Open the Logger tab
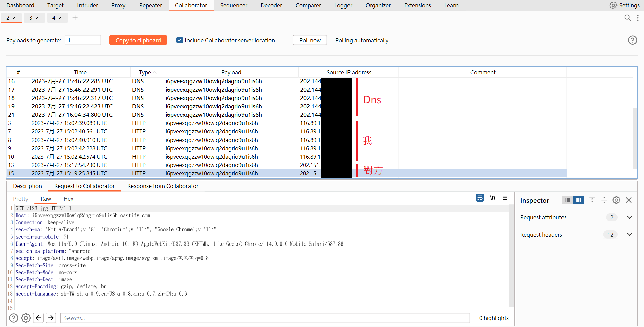Image resolution: width=644 pixels, height=327 pixels. pyautogui.click(x=343, y=5)
